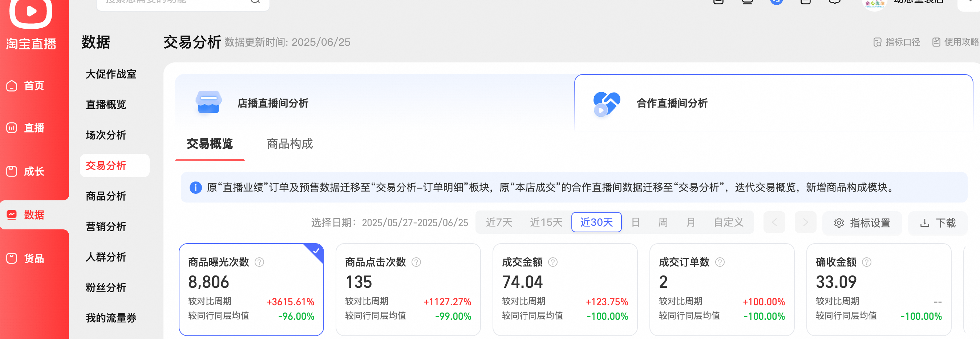Open 粉丝分析 menu item
The width and height of the screenshot is (980, 339).
tap(106, 288)
